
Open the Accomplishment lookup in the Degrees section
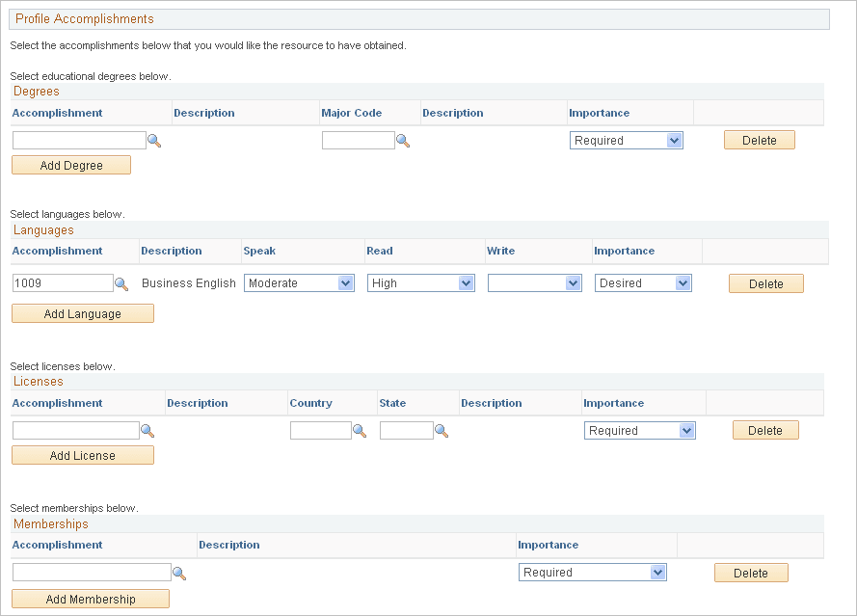point(155,140)
